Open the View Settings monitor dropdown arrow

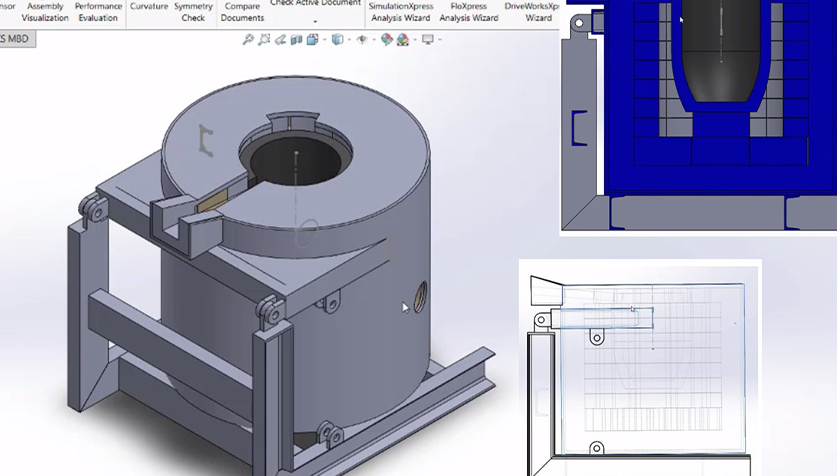(x=439, y=40)
